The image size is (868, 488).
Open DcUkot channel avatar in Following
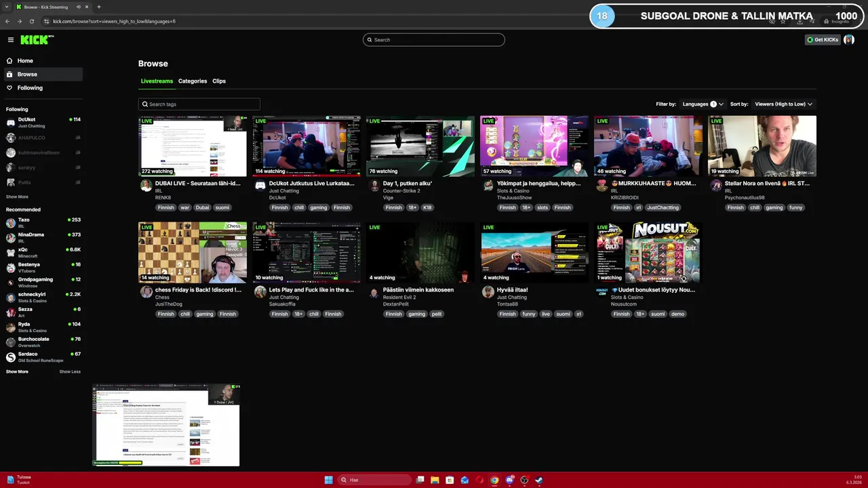click(x=10, y=123)
